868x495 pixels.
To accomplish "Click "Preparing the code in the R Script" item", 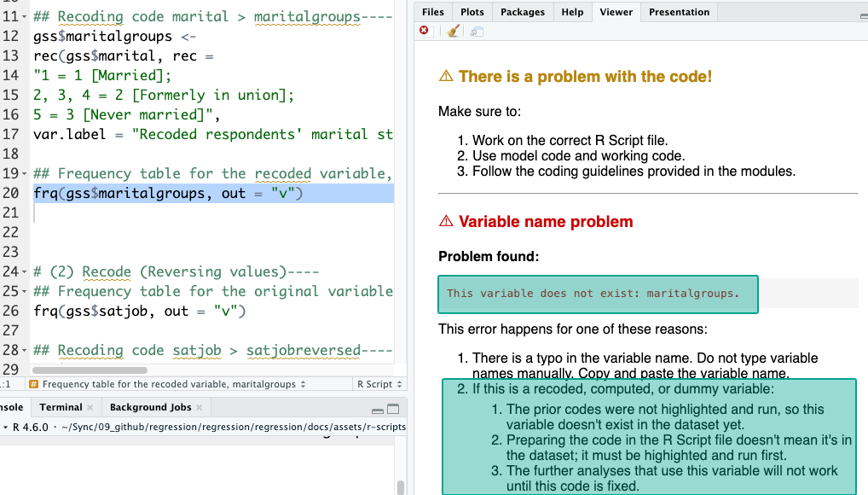I will 679,448.
